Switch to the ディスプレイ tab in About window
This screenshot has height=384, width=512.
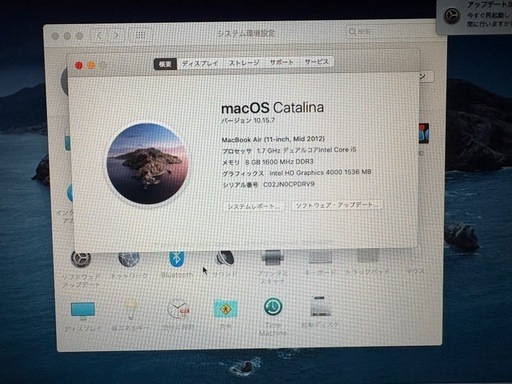coord(200,63)
